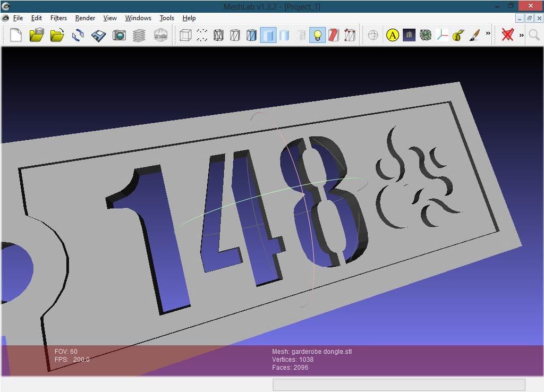
Task: Click the magnifier search icon
Action: (534, 36)
